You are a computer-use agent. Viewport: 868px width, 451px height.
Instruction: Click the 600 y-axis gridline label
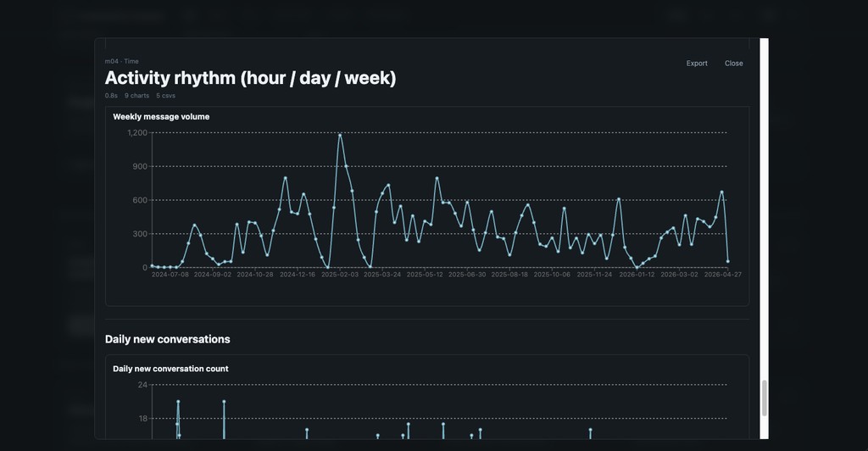click(x=139, y=200)
